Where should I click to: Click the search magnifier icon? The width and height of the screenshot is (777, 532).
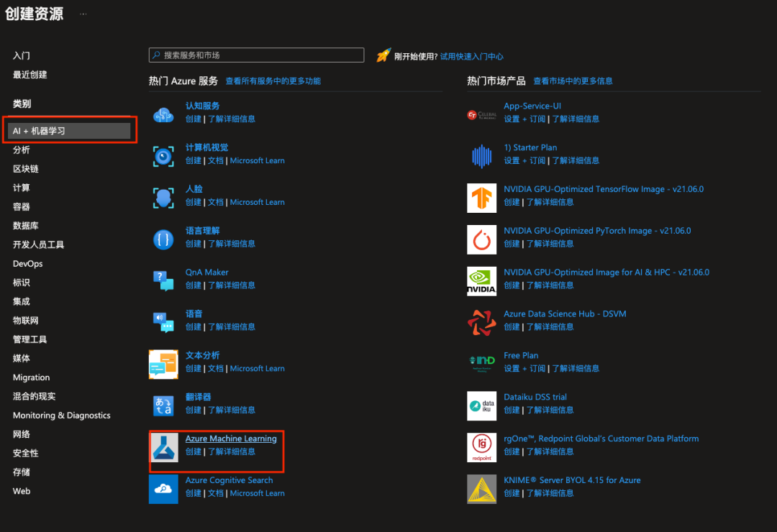pyautogui.click(x=156, y=55)
